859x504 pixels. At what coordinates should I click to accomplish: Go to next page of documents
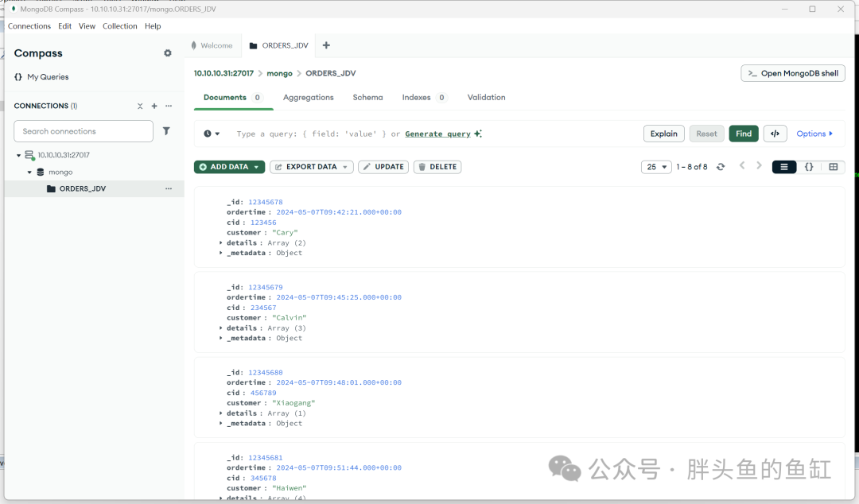pyautogui.click(x=759, y=166)
